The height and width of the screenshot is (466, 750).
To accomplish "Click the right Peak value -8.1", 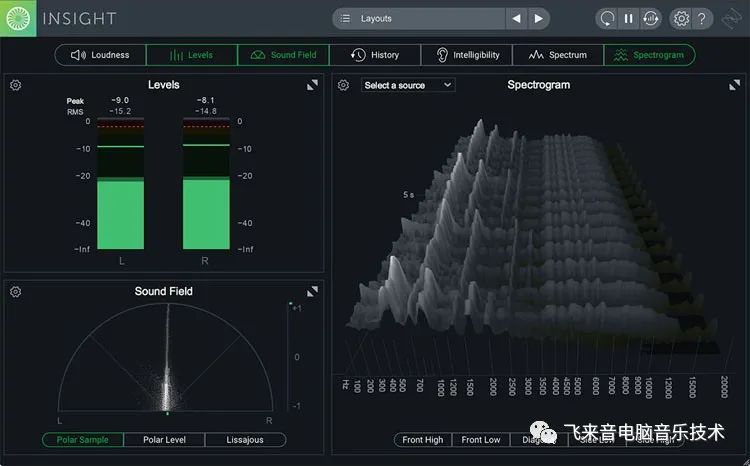I will 206,100.
